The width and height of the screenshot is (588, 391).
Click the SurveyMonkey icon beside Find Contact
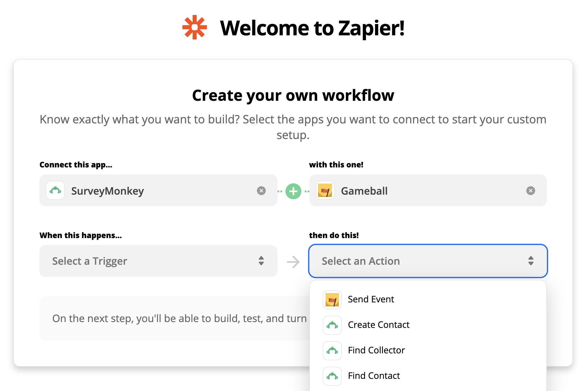(332, 376)
